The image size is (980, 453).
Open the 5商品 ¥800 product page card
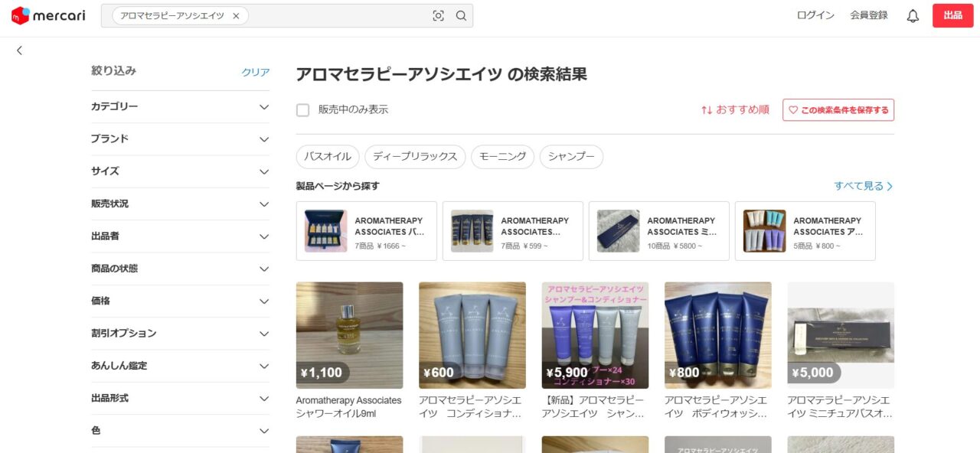[805, 231]
